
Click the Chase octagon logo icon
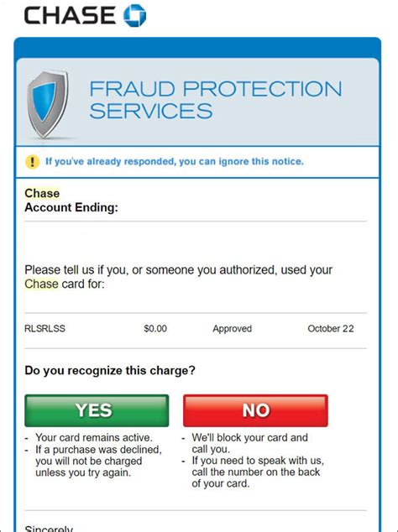click(x=135, y=15)
